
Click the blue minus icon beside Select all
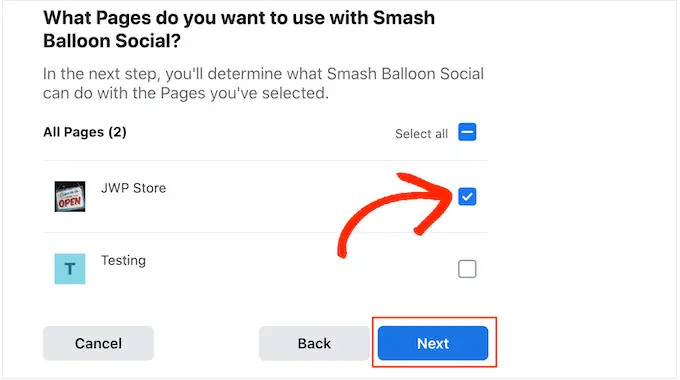click(x=467, y=132)
